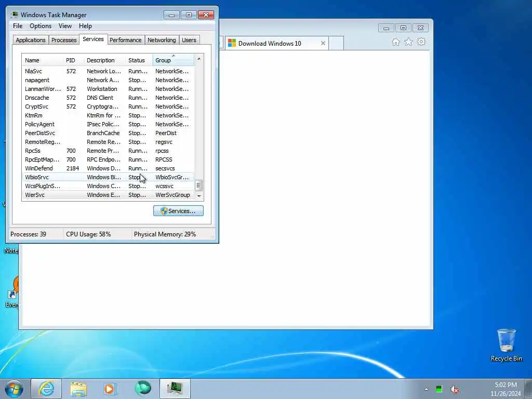
Task: Click the Windows logo on the browser tab
Action: point(232,43)
